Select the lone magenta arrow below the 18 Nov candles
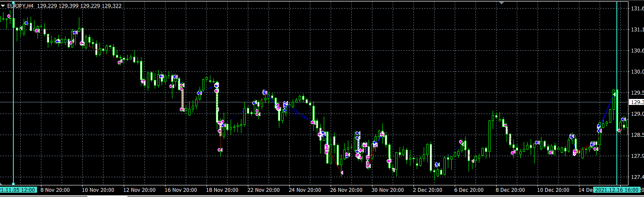 pos(220,150)
